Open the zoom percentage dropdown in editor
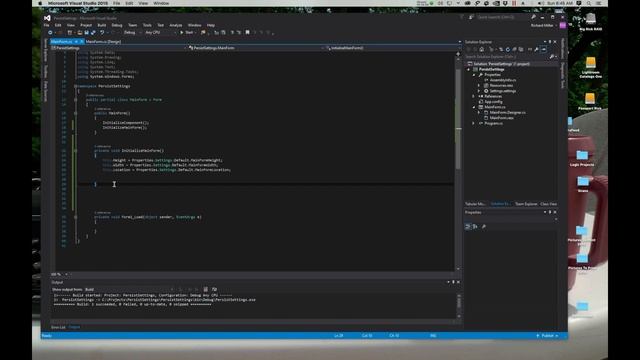Viewport: 640px width, 360px height. click(67, 274)
